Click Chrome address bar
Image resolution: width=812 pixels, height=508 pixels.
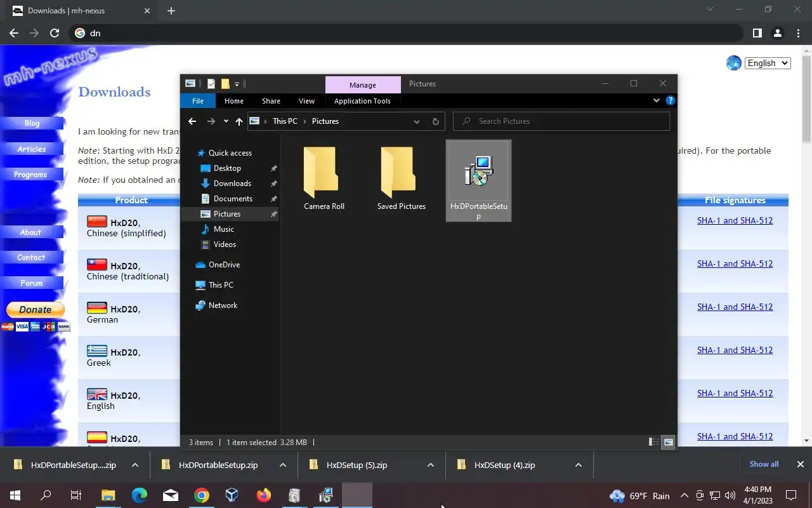click(406, 33)
